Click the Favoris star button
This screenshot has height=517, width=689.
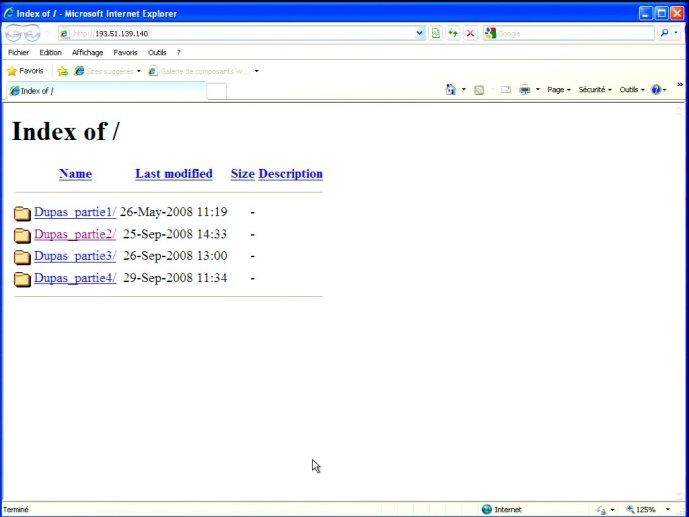coord(25,71)
